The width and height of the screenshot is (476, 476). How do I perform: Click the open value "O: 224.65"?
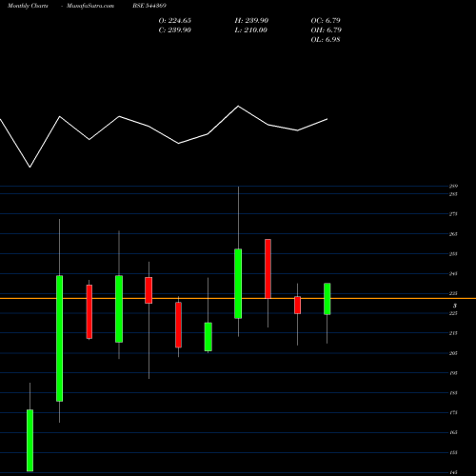(x=175, y=21)
